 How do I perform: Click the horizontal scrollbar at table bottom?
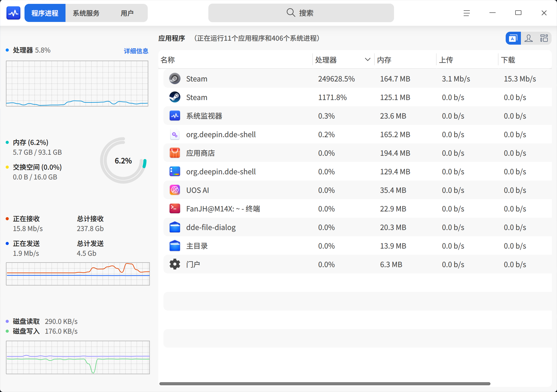coord(325,384)
